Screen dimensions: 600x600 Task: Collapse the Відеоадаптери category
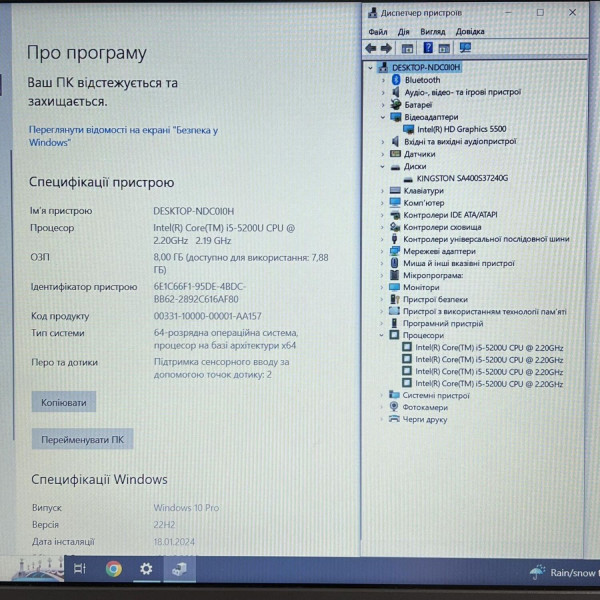tap(383, 117)
